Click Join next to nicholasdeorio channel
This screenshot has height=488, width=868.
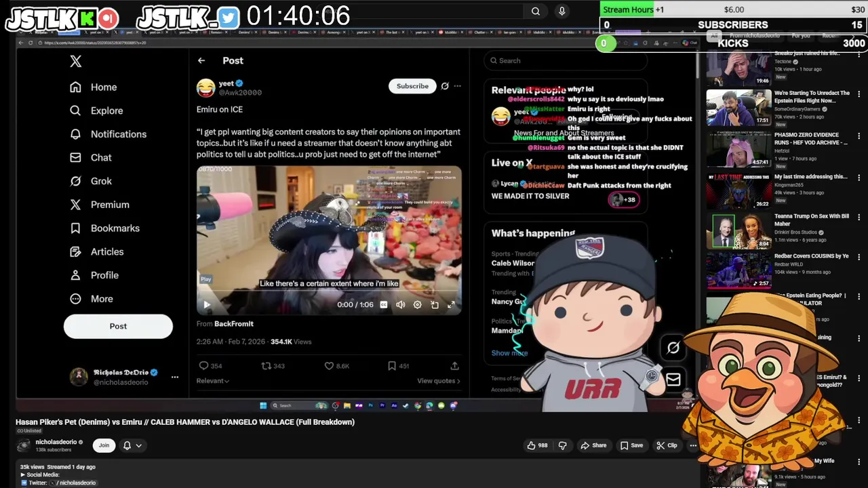pyautogui.click(x=104, y=445)
